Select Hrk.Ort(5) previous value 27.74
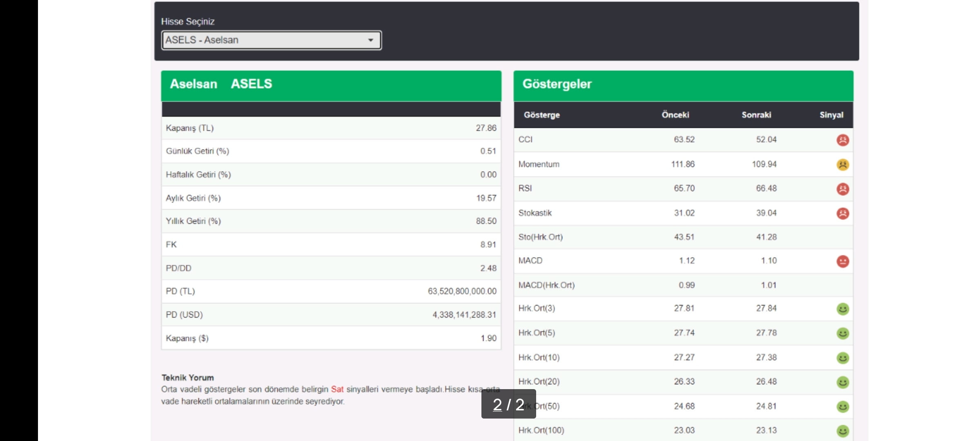 tap(684, 333)
